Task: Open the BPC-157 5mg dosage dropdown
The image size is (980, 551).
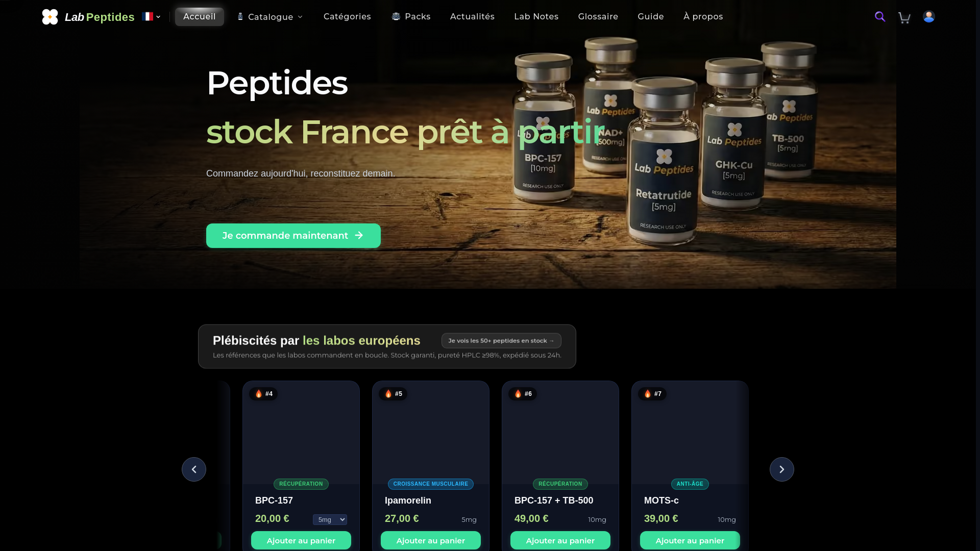Action: pyautogui.click(x=330, y=519)
